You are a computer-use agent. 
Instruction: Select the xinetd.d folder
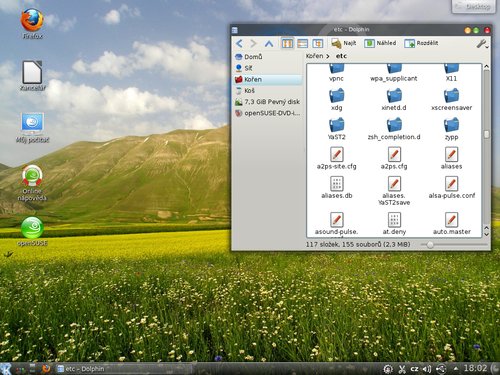(x=394, y=99)
